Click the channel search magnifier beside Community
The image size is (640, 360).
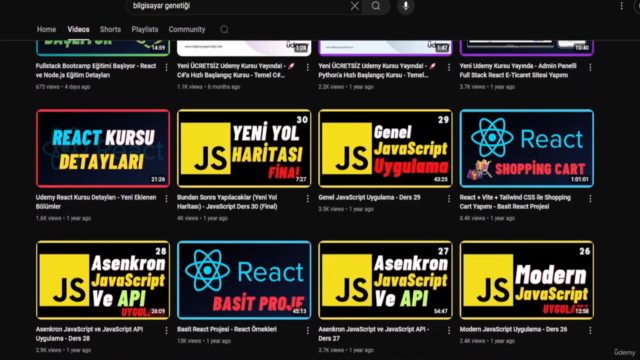pyautogui.click(x=224, y=29)
